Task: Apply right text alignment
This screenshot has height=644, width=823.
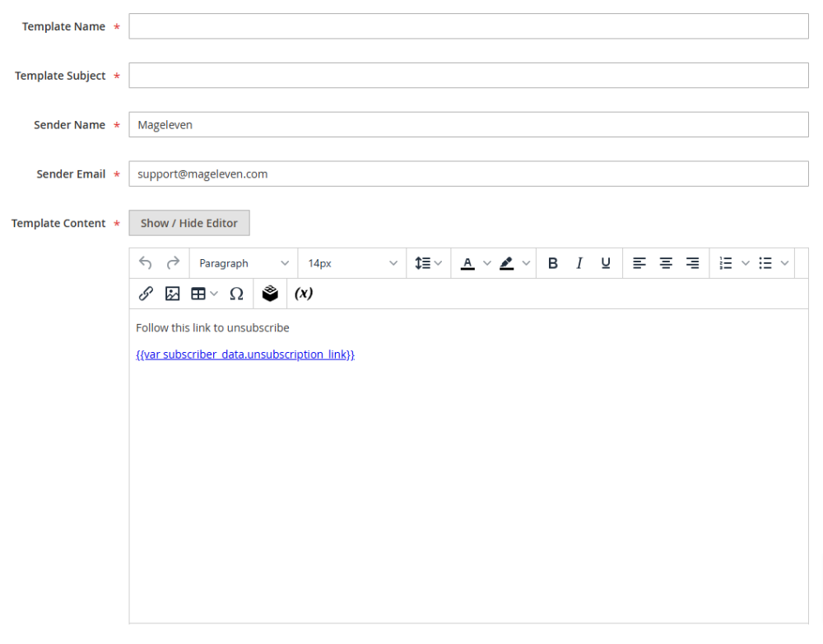Action: point(692,262)
